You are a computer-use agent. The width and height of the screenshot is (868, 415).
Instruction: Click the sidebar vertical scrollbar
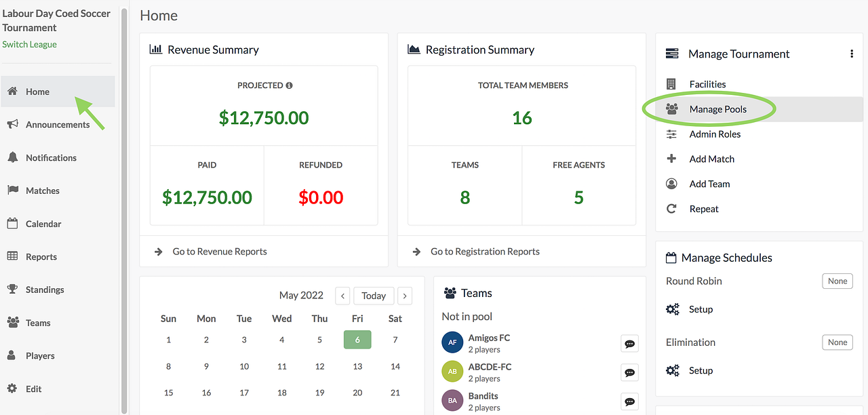(x=124, y=203)
